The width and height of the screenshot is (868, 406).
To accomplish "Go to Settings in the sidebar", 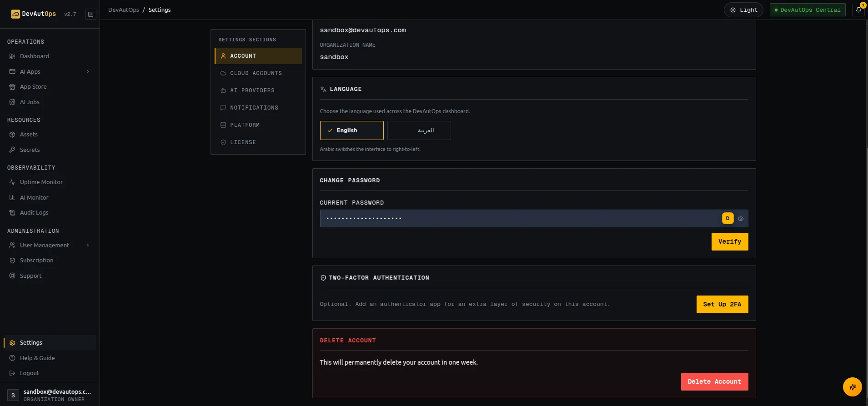I will (50, 343).
